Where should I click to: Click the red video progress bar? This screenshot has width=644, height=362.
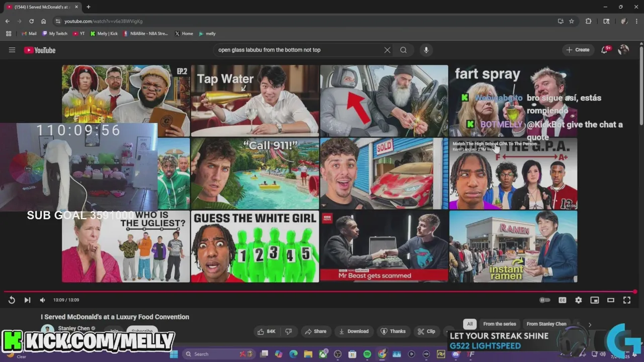319,292
